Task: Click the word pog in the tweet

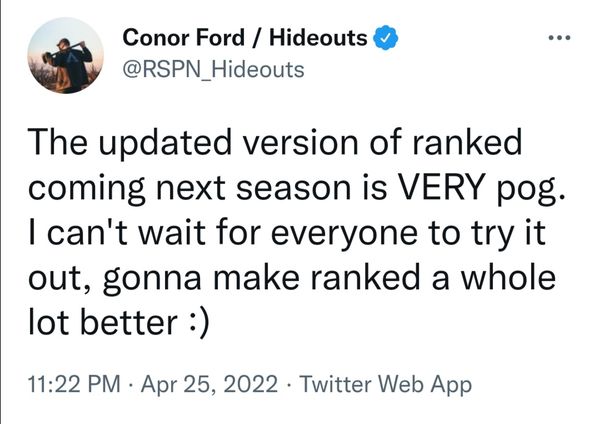Action: (x=526, y=189)
